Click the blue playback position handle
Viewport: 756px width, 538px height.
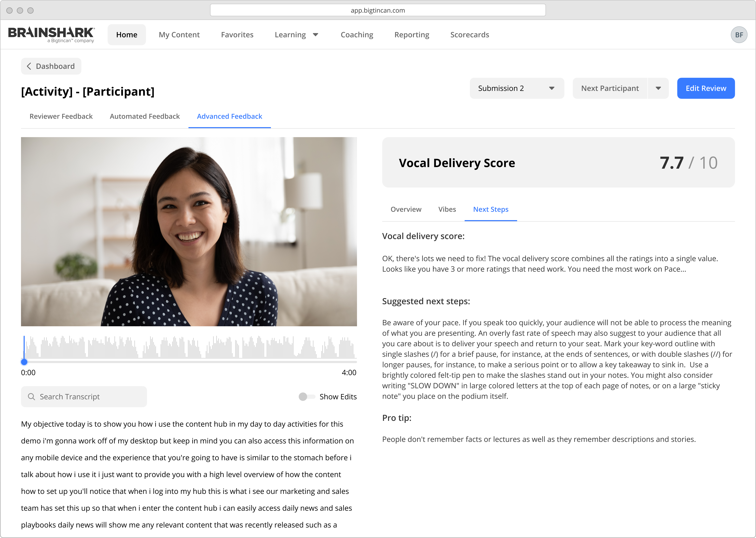(24, 362)
